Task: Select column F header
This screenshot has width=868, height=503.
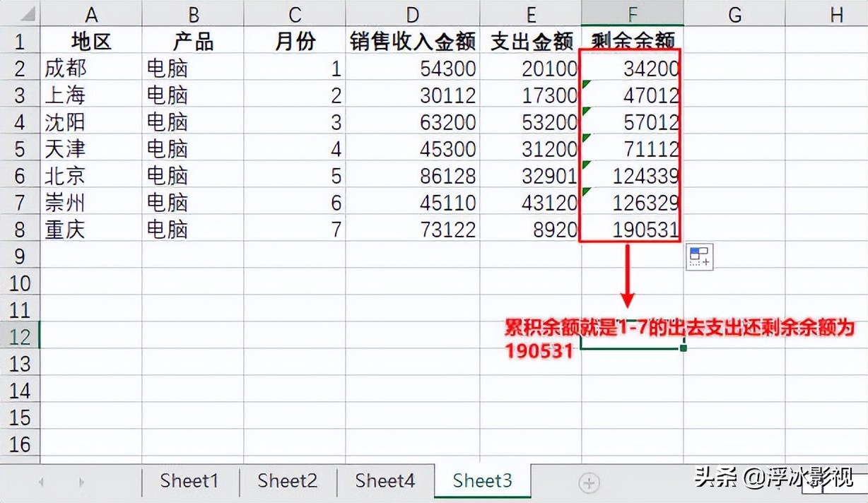Action: [633, 14]
